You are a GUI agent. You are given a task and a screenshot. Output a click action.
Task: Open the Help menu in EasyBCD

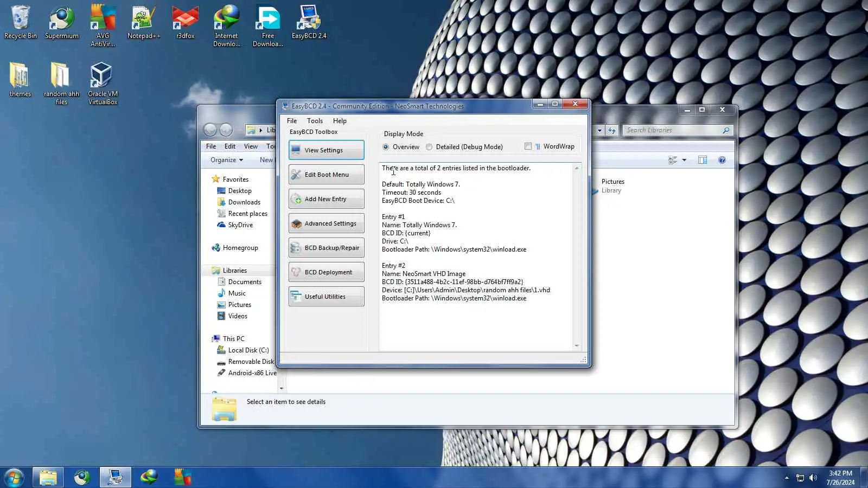pos(340,121)
